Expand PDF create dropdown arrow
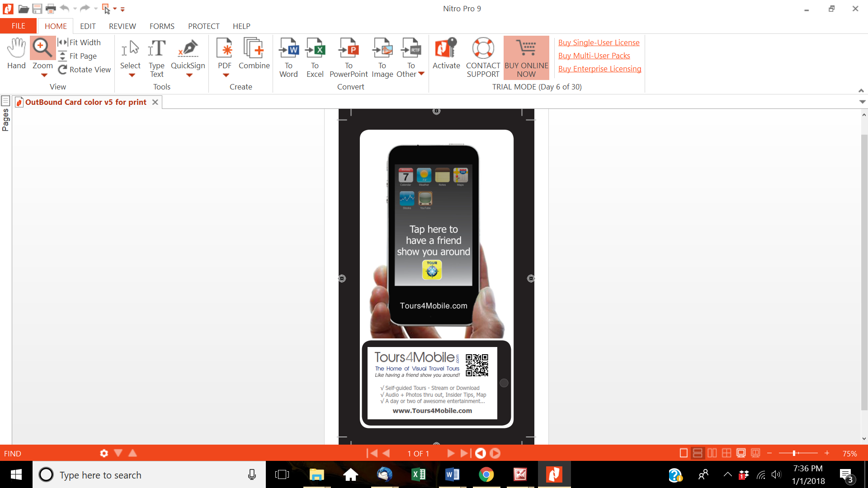 (x=226, y=75)
